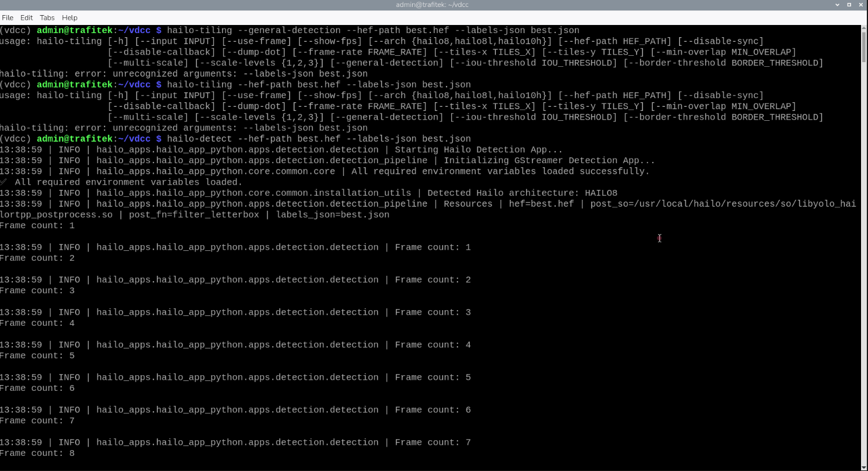Click the vertical scrollbar thumb
This screenshot has height=471, width=868.
click(864, 46)
